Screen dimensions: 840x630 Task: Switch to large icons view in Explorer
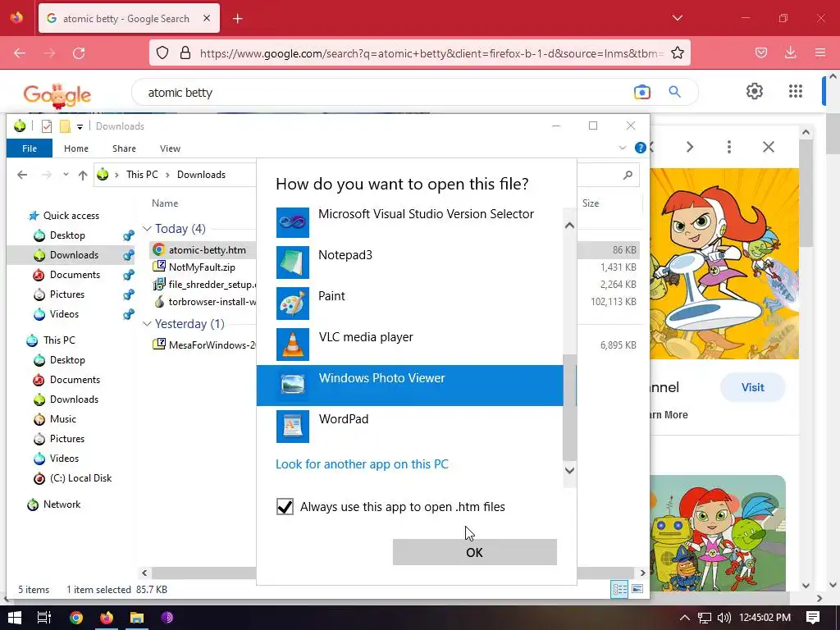tap(637, 589)
